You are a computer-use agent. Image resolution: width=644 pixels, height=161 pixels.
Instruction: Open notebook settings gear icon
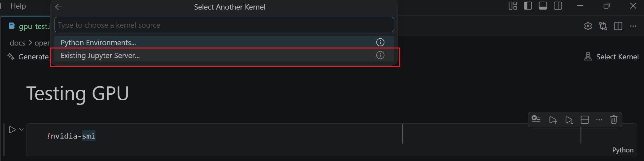[x=588, y=26]
